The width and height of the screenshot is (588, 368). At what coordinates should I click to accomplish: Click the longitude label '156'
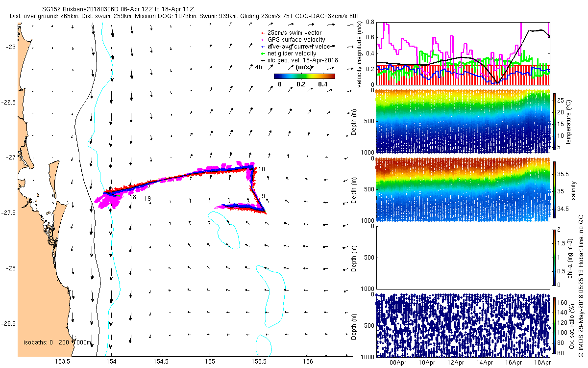308,362
